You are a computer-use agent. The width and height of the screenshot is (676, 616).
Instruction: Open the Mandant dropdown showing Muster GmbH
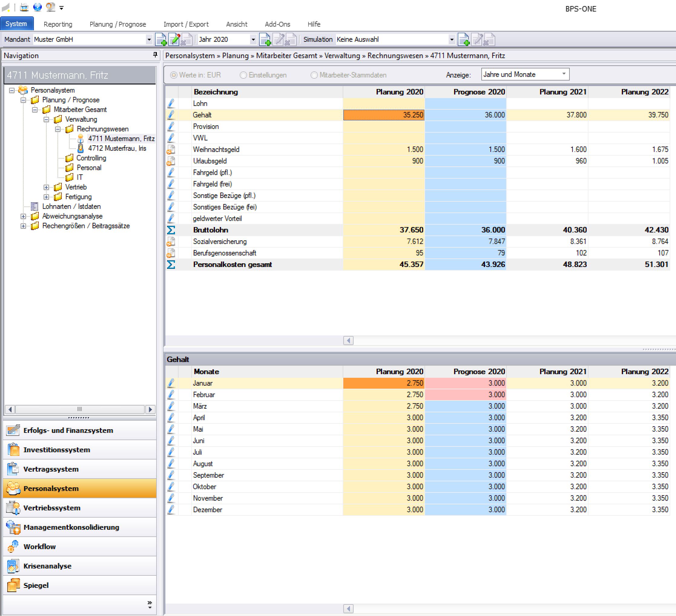tap(149, 40)
